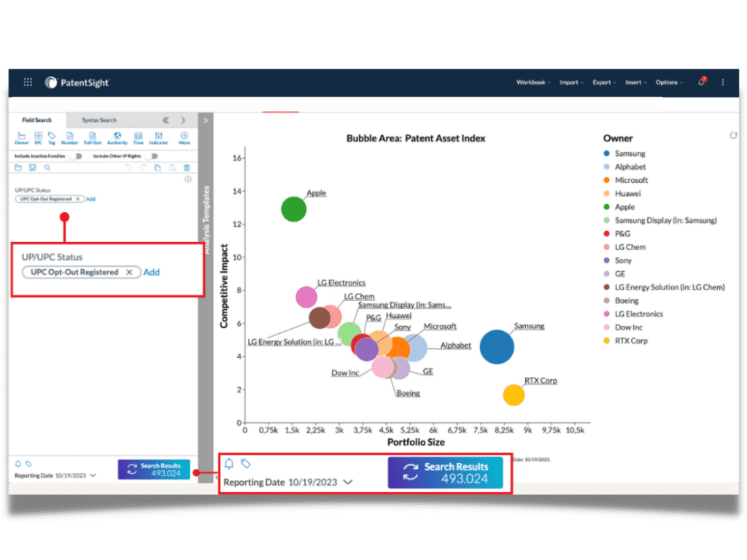Click the RTX Corp chart label
Image resolution: width=747 pixels, height=560 pixels.
(x=541, y=381)
